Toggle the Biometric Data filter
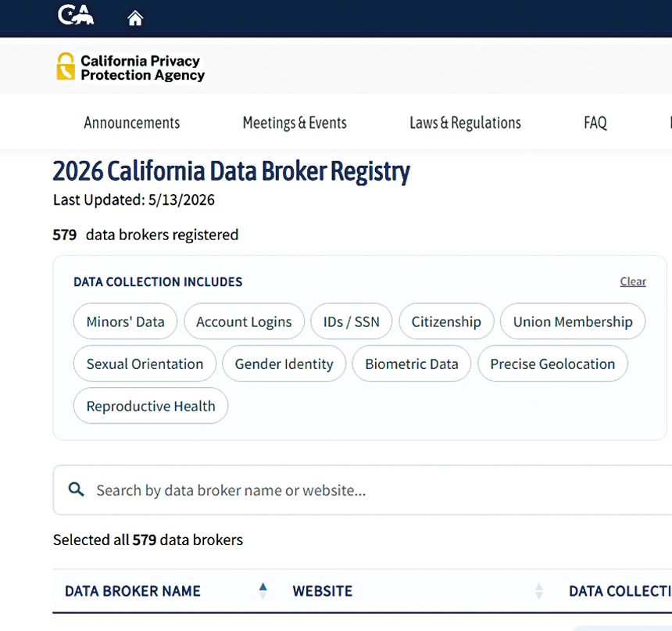 pos(412,364)
